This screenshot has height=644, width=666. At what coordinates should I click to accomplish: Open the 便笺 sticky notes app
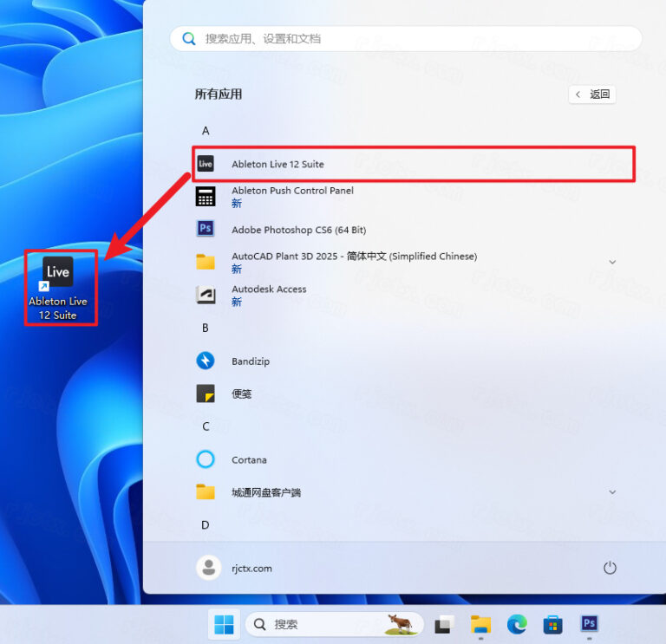coord(241,394)
